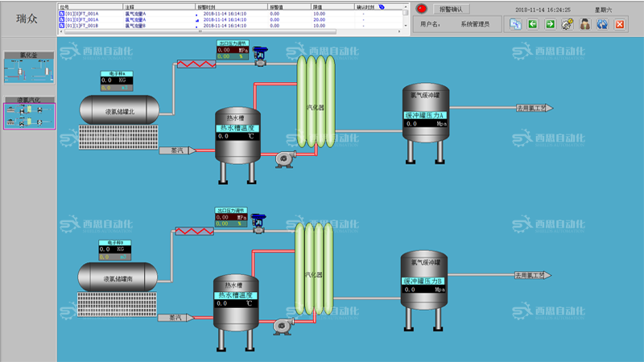
Task: Select the 液氯储罐南 storage tank
Action: click(118, 277)
